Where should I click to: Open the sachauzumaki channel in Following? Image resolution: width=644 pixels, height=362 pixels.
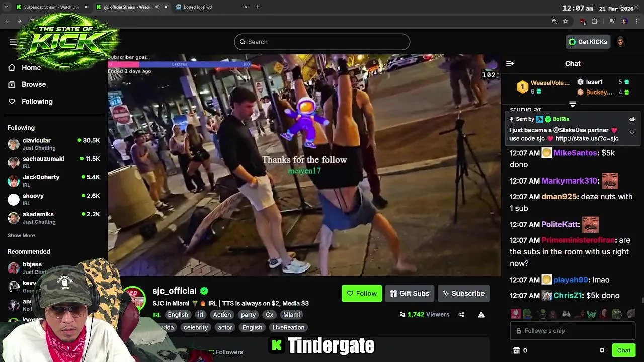click(x=54, y=162)
